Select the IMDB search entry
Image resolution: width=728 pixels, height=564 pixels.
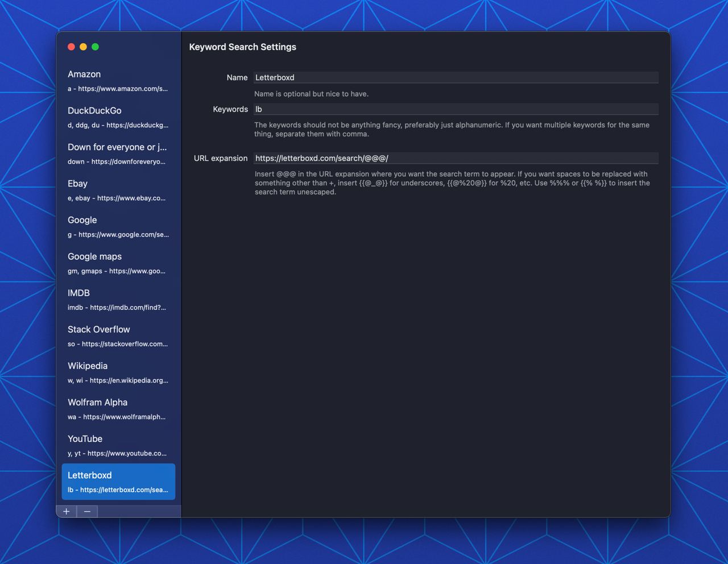[x=118, y=299]
